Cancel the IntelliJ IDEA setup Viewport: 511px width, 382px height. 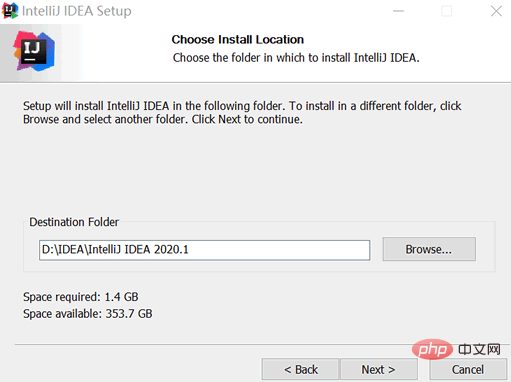(468, 369)
